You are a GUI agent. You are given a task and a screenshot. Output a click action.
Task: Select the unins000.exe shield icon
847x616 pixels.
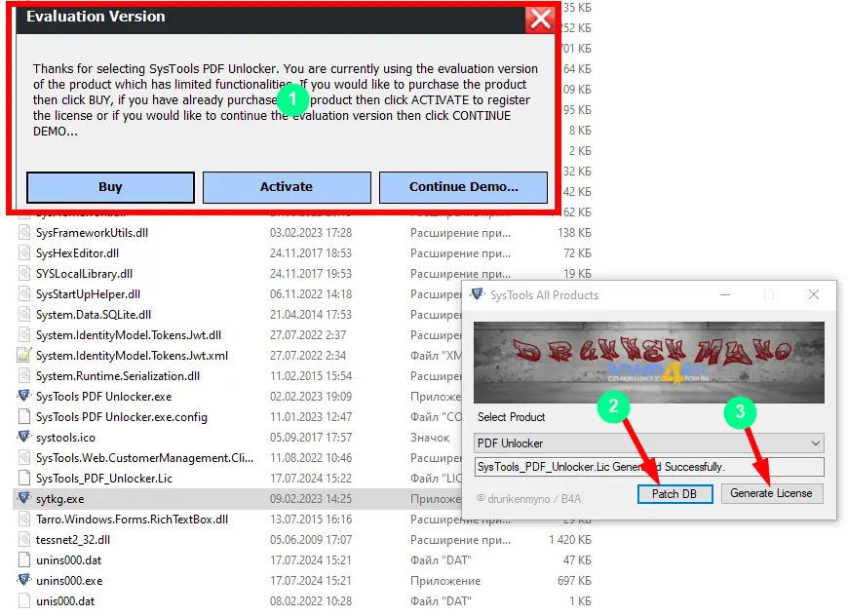[24, 580]
